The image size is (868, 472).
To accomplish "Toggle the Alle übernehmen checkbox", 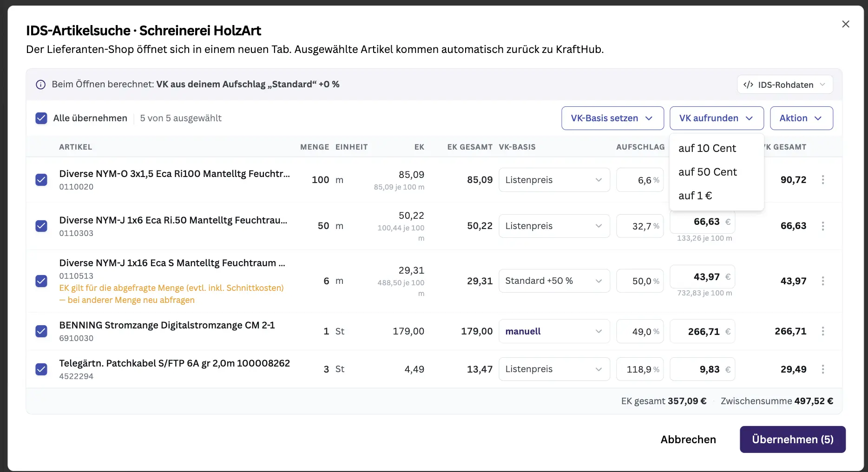I will point(41,118).
